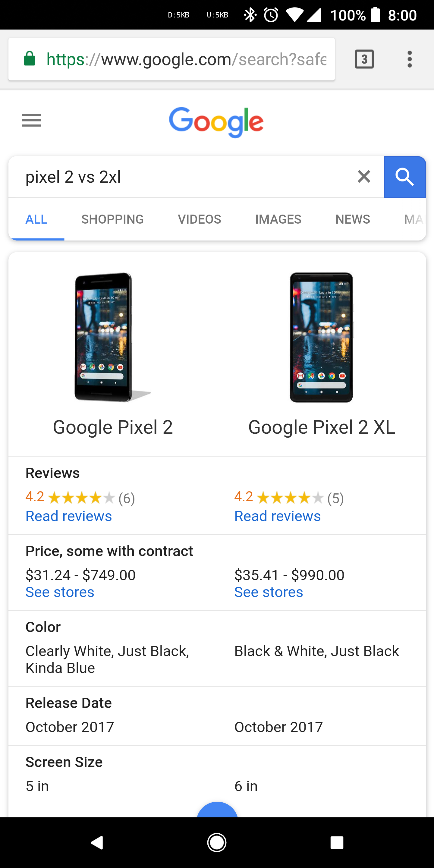Open the Images results tab

click(278, 219)
